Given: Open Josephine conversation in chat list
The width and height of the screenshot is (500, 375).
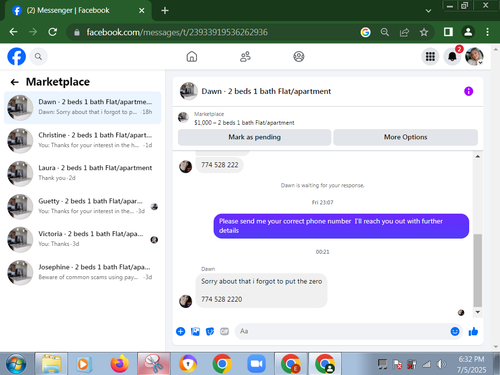Looking at the screenshot, I should 83,272.
